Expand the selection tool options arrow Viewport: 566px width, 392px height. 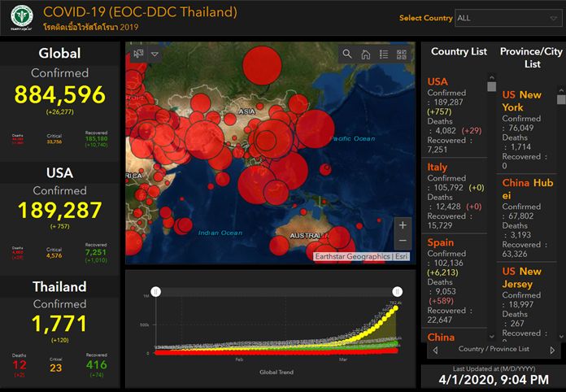point(155,54)
